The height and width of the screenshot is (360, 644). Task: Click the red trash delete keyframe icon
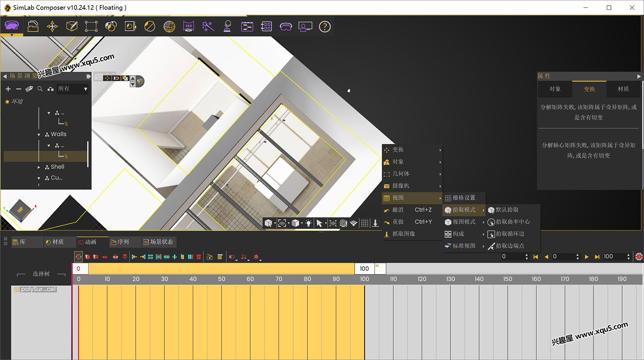click(x=198, y=257)
